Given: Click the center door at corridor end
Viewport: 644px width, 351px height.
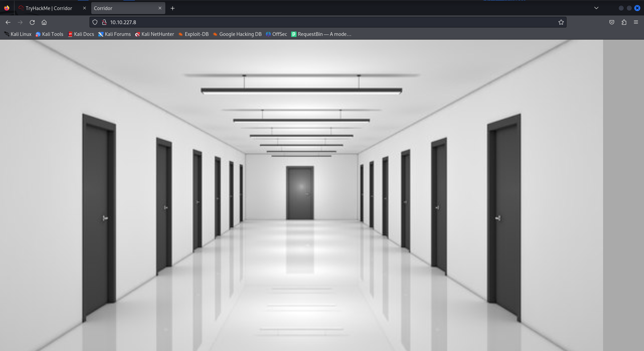Looking at the screenshot, I should (300, 193).
